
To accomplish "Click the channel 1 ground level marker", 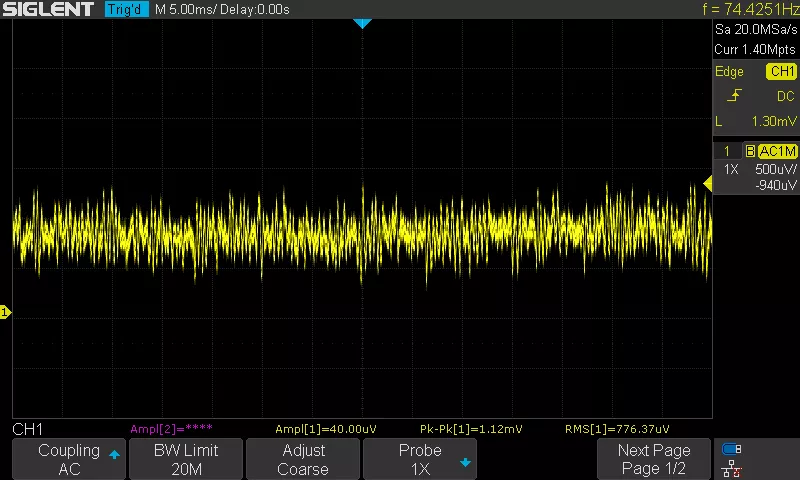I will (x=5, y=313).
